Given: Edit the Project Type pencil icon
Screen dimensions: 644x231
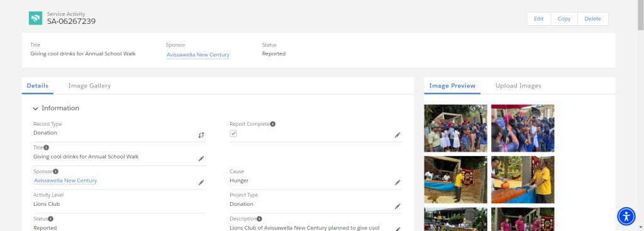Looking at the screenshot, I should coord(397,206).
